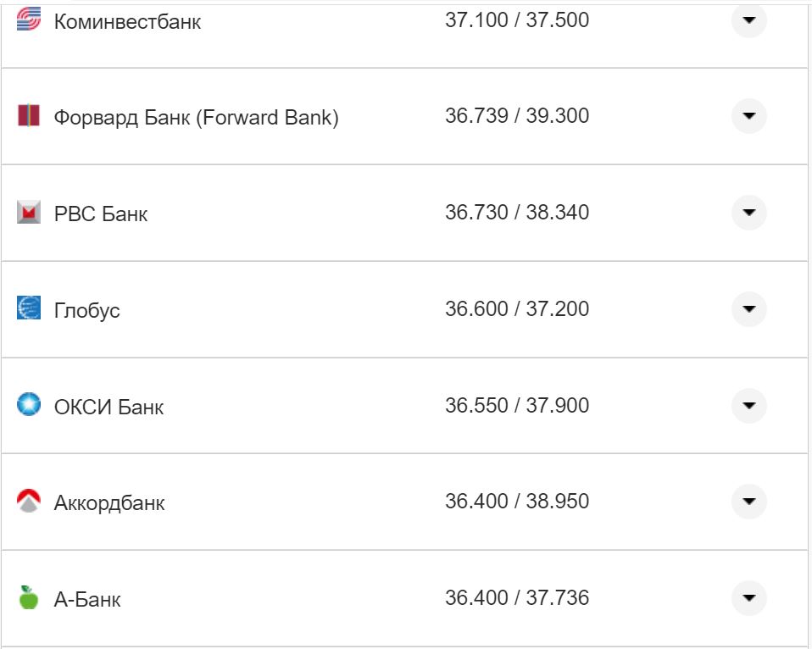Open the Глобус row dropdown arrow
This screenshot has height=649, width=812.
(748, 308)
